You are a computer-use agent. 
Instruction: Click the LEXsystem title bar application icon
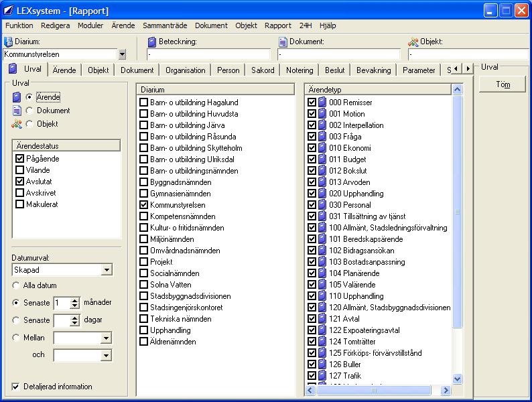(x=9, y=11)
